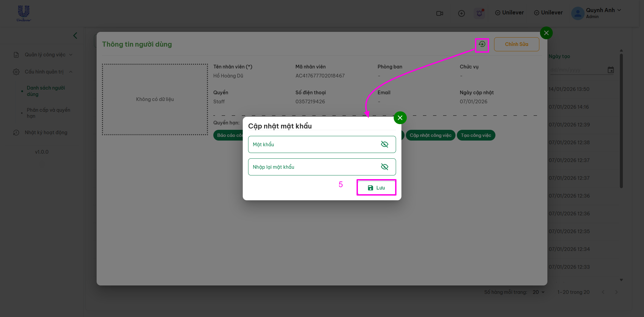The width and height of the screenshot is (644, 317).
Task: Collapse the sidebar with the left chevron
Action: tap(75, 36)
